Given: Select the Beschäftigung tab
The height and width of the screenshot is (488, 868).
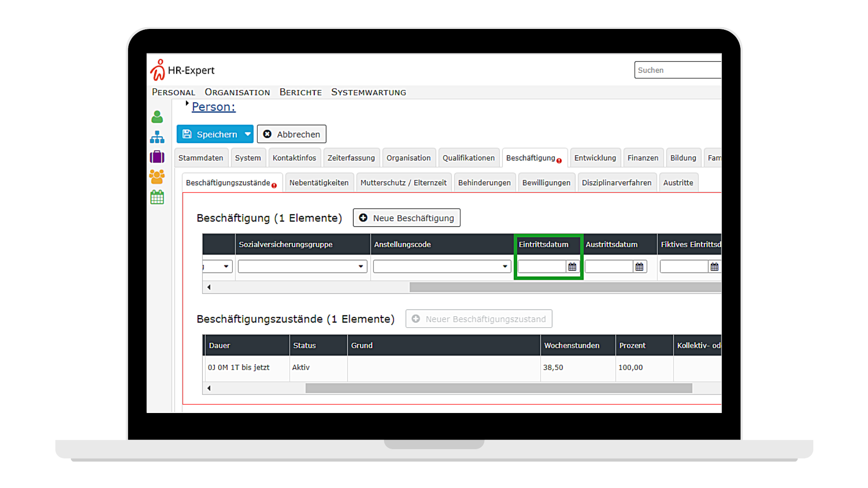Looking at the screenshot, I should tap(534, 158).
